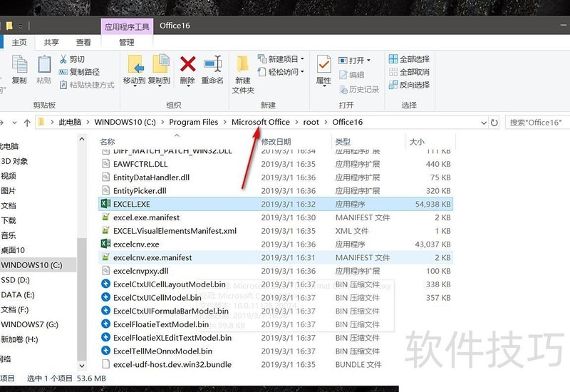
Task: Navigate to Microsoft Office in breadcrumb
Action: 261,122
